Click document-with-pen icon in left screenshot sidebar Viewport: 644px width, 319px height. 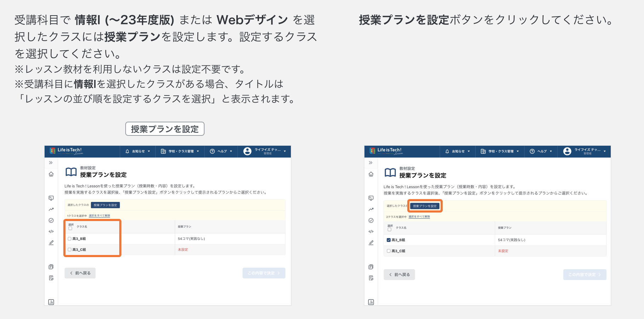[51, 278]
